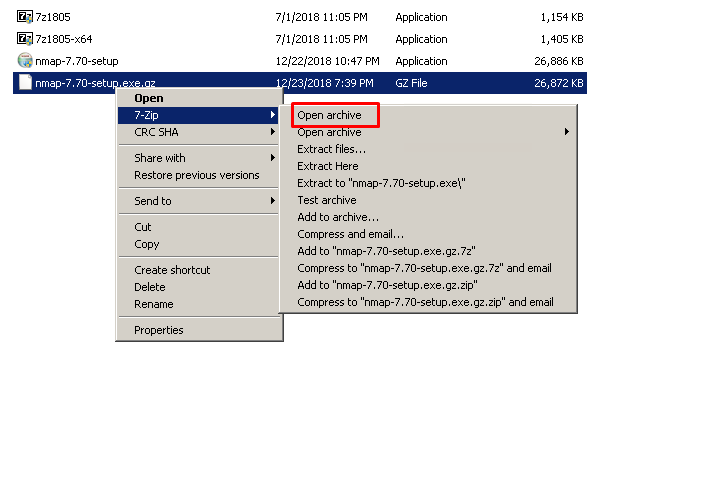Choose Share with in context menu
The height and width of the screenshot is (494, 722).
200,158
